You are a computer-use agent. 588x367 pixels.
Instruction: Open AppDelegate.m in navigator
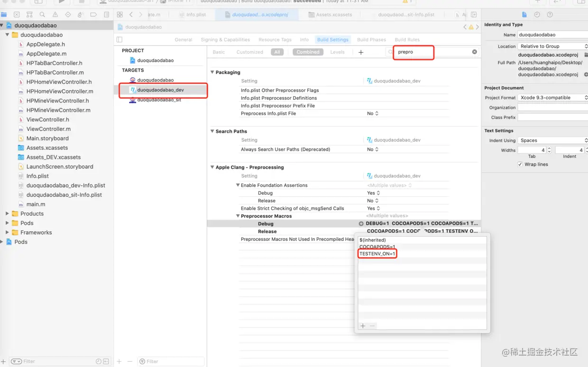[x=46, y=54]
